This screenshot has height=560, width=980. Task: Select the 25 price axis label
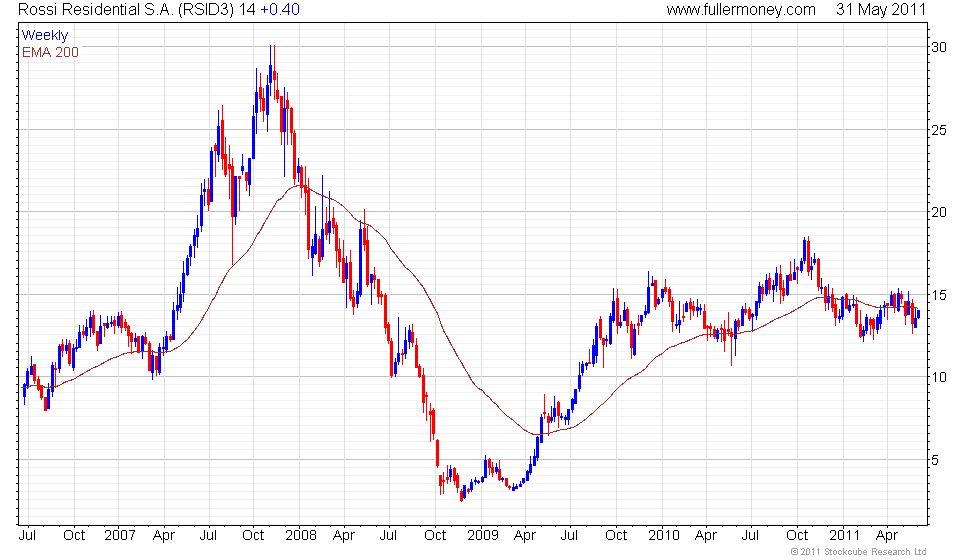pyautogui.click(x=938, y=131)
